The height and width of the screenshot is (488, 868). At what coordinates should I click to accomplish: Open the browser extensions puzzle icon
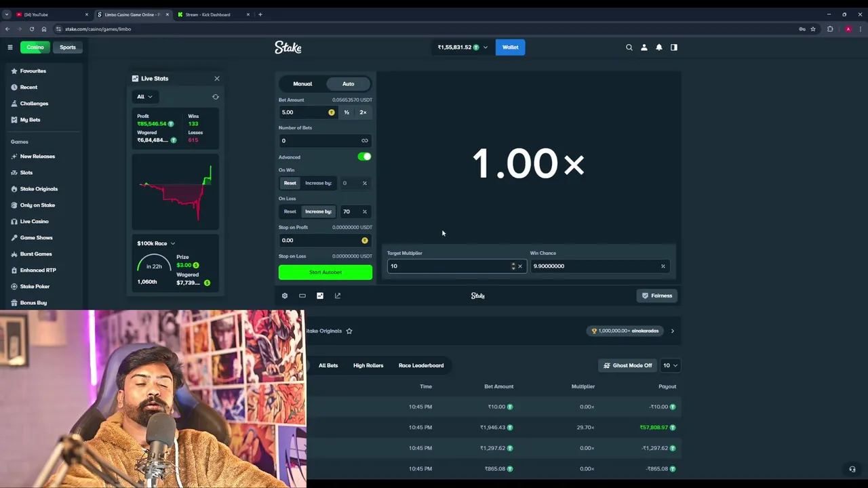[830, 29]
